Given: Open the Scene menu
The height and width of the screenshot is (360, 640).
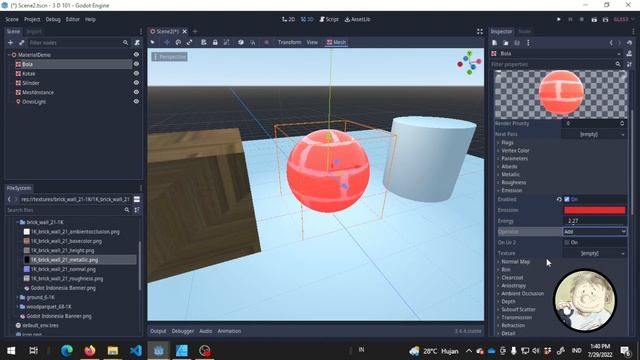Looking at the screenshot, I should [x=12, y=19].
